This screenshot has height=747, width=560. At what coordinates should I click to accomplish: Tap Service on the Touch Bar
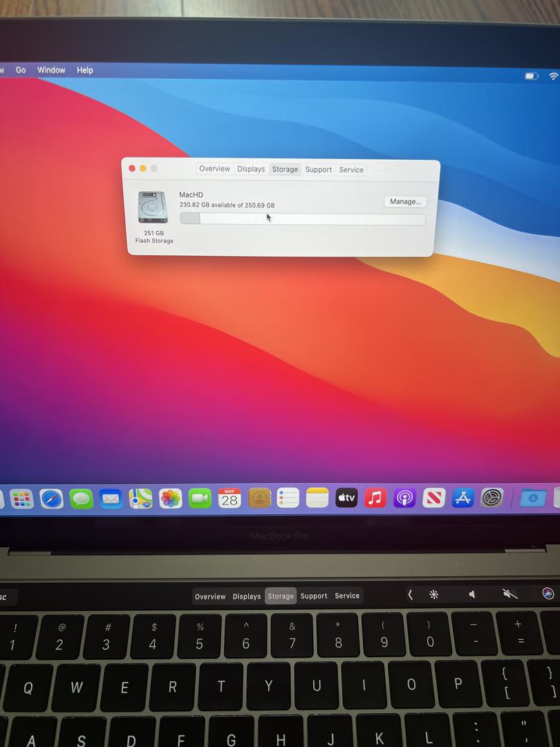pyautogui.click(x=347, y=596)
